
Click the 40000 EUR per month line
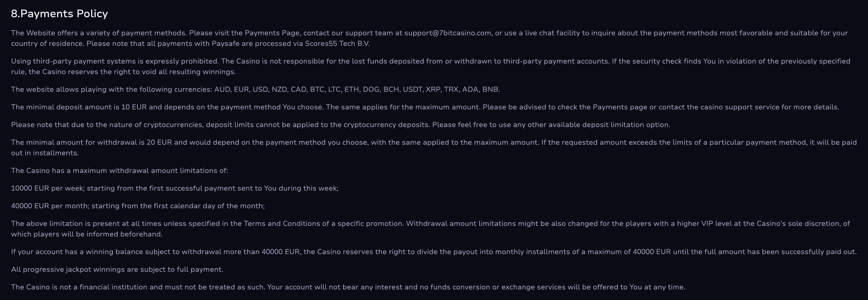138,206
